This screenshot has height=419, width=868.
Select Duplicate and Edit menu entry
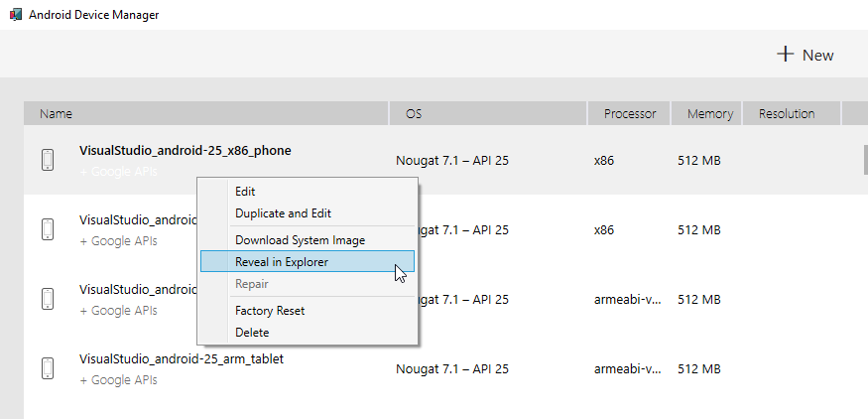coord(308,213)
